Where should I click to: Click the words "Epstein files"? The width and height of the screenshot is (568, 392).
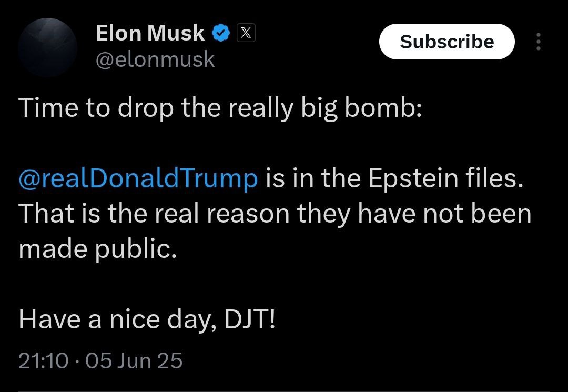coord(445,179)
